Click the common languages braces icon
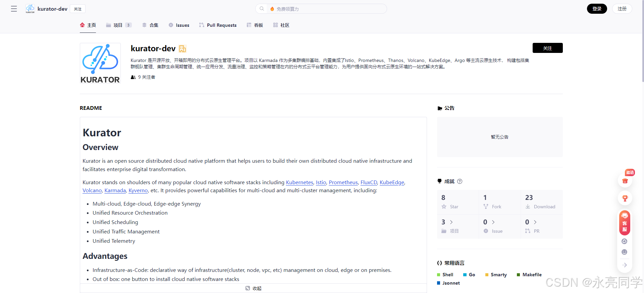The image size is (644, 293). [x=440, y=263]
